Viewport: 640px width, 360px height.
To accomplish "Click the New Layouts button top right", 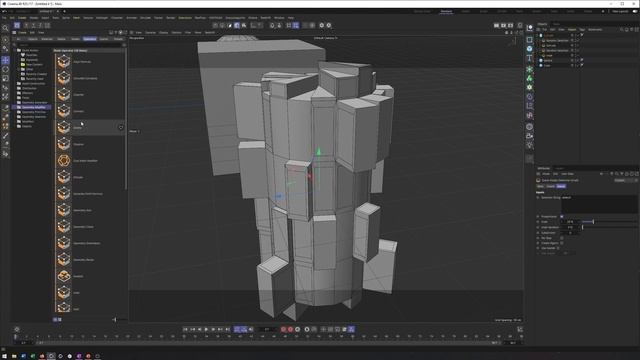I will (x=620, y=11).
